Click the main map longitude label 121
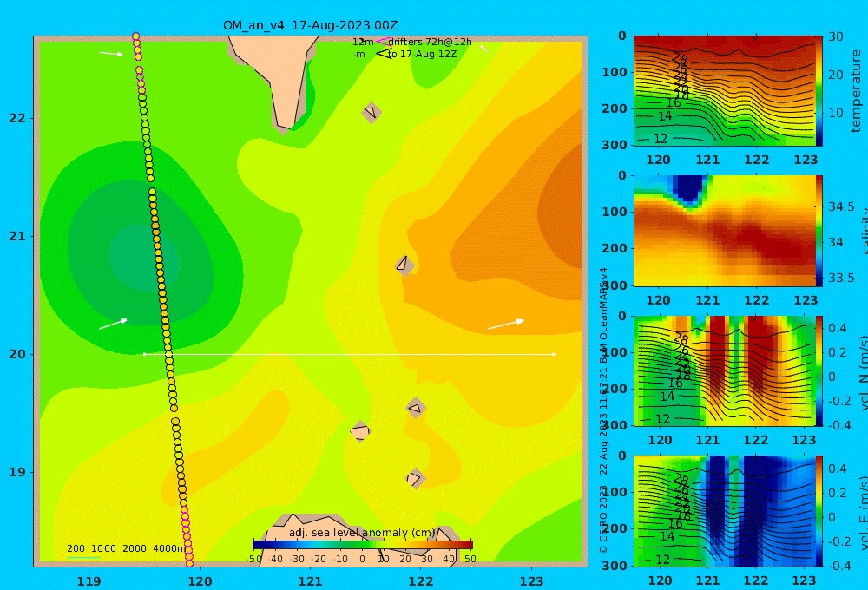868x590 pixels. pos(310,581)
